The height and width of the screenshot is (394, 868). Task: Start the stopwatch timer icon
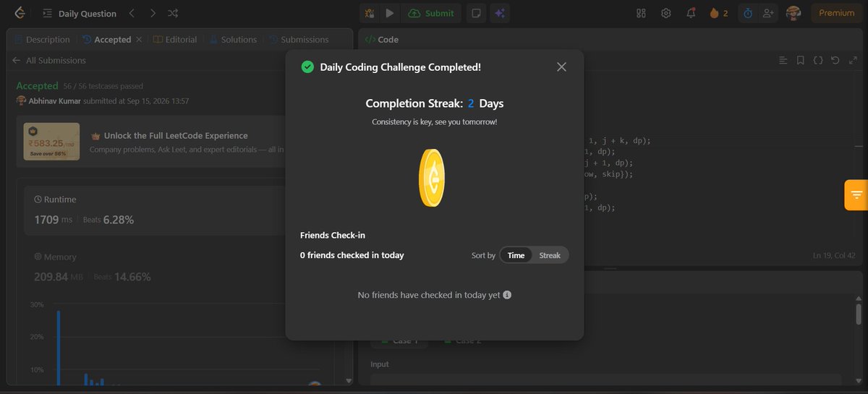748,13
